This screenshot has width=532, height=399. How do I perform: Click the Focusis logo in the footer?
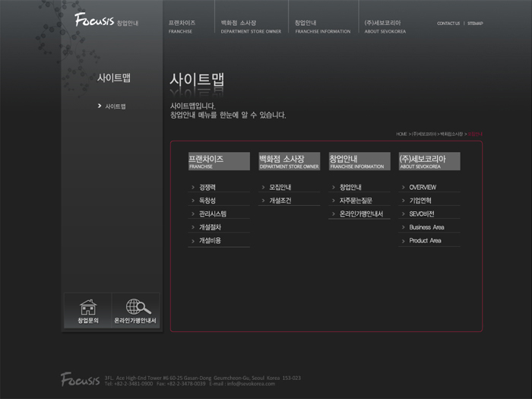81,378
